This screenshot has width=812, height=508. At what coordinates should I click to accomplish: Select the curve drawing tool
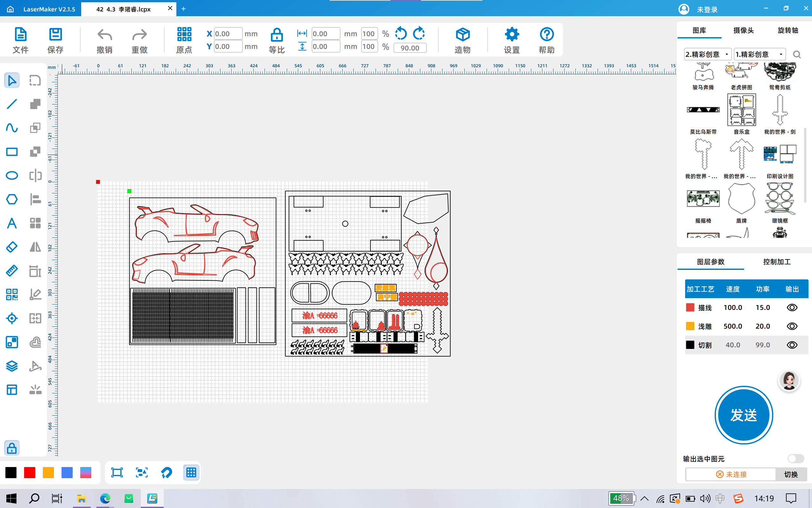[12, 128]
